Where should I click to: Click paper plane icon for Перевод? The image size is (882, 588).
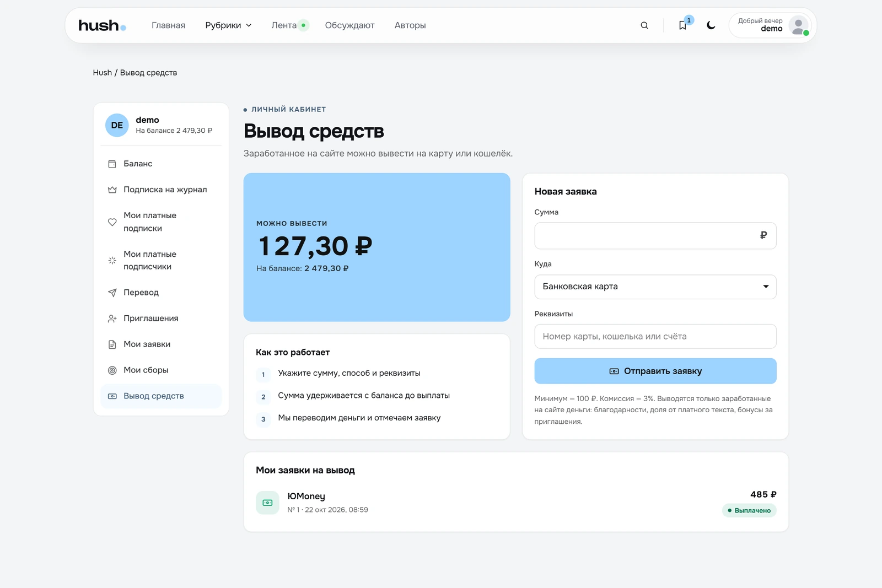tap(112, 293)
